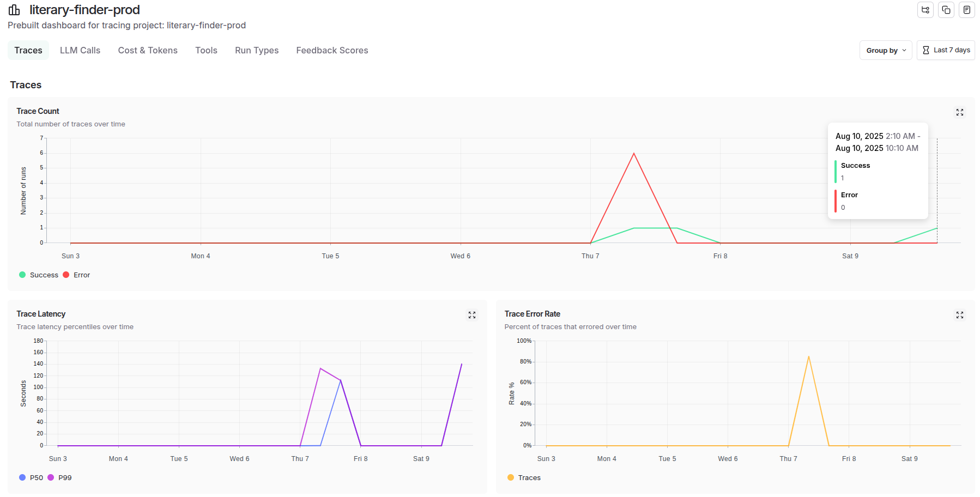The width and height of the screenshot is (980, 497).
Task: Switch to the Cost & Tokens tab
Action: pyautogui.click(x=148, y=50)
